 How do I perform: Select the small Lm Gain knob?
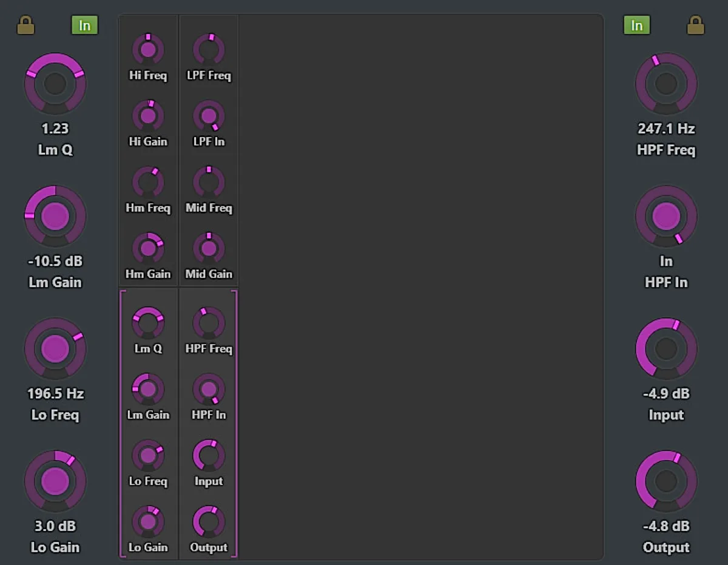click(x=148, y=389)
